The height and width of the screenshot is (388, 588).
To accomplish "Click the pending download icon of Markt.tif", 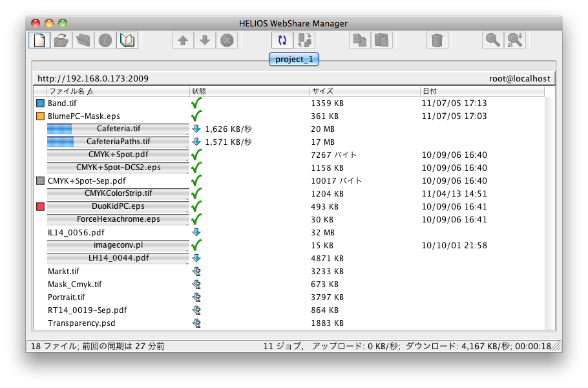I will coord(196,272).
